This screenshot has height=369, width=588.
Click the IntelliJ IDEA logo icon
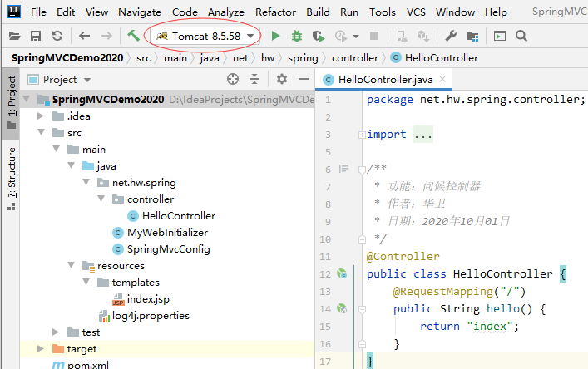pos(14,12)
